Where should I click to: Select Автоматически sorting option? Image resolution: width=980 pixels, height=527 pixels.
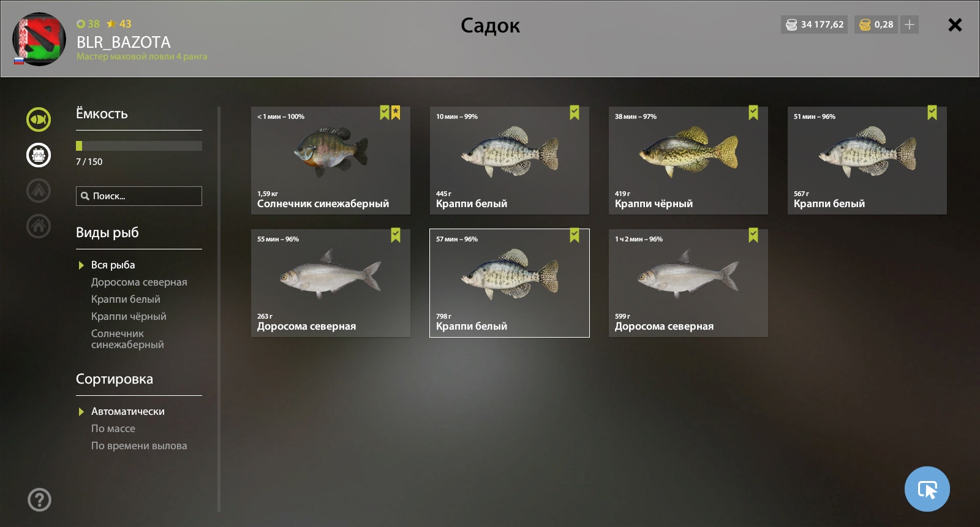(x=127, y=411)
